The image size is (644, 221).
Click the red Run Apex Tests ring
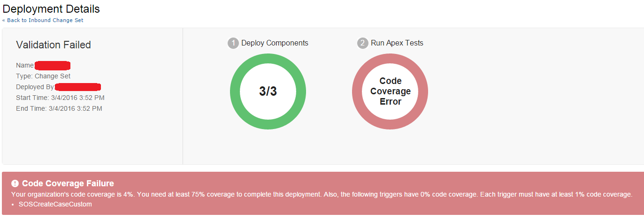390,58
